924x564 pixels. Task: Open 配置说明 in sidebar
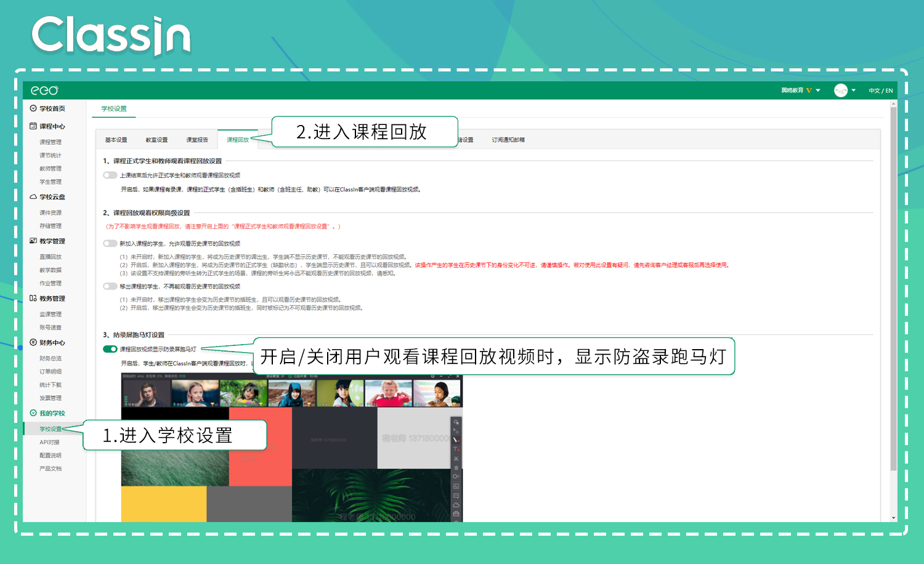51,456
